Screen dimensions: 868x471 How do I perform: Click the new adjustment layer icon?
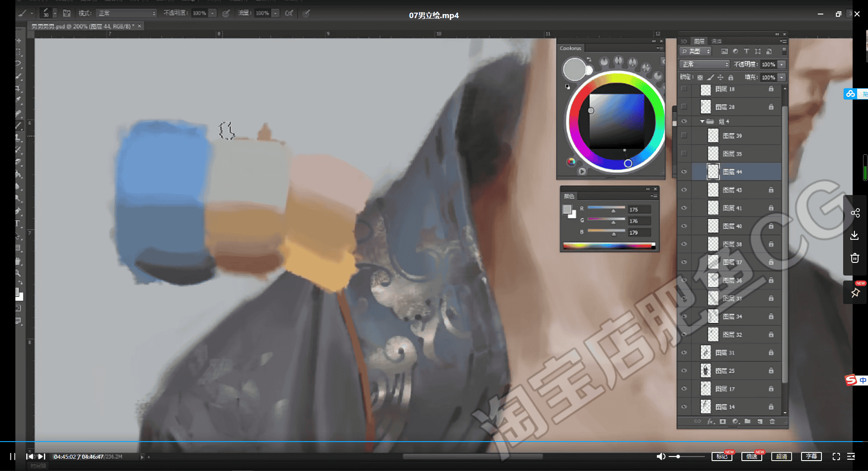(x=735, y=421)
